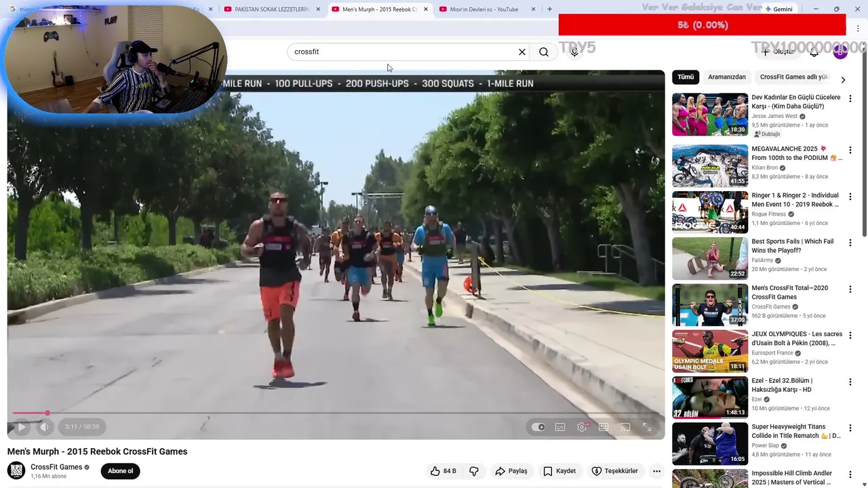Close the Mısır'ın Devleri tab
Screen dimensions: 868x488
tap(533, 9)
